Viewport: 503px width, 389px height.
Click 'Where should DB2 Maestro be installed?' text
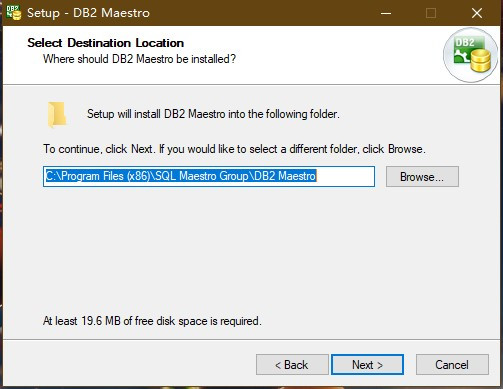(x=139, y=59)
